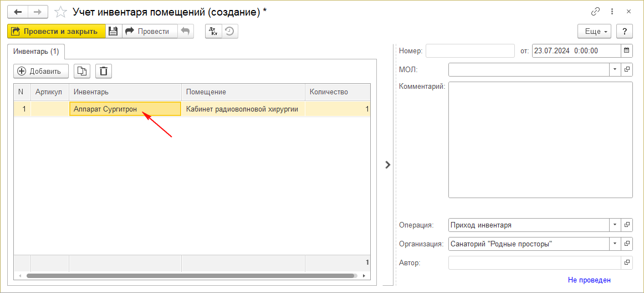Open the Дт/Кт postings icon
The image size is (644, 293).
(x=213, y=32)
